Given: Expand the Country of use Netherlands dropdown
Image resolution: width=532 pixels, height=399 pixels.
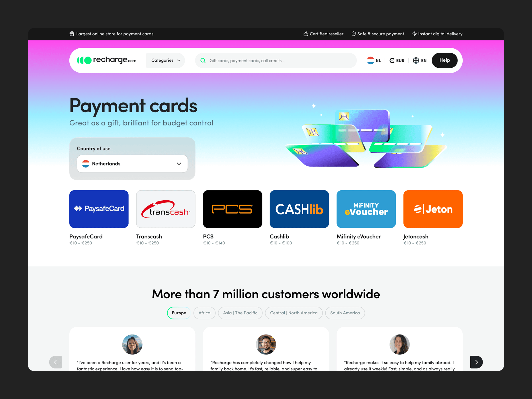Looking at the screenshot, I should click(132, 164).
